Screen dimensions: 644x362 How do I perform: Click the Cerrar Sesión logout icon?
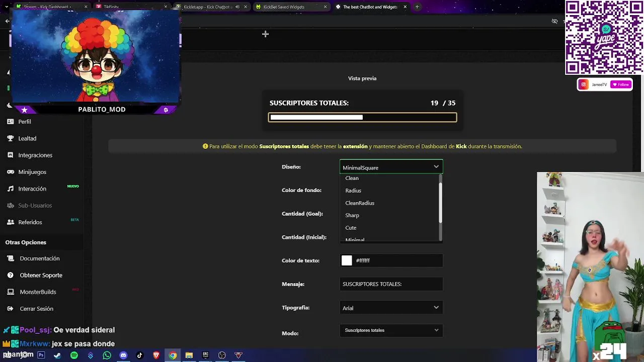pos(10,309)
